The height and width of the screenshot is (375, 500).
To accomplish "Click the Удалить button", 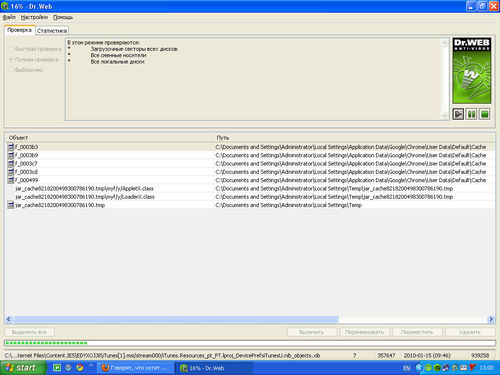I will (470, 332).
